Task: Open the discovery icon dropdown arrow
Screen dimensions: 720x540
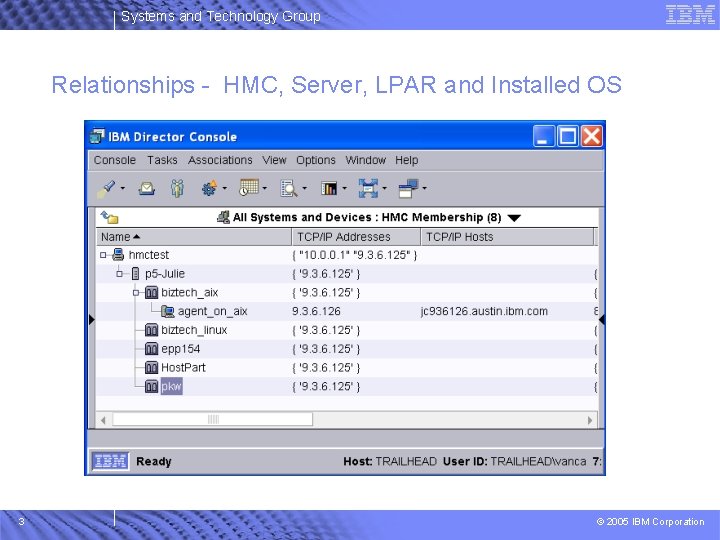Action: pyautogui.click(x=123, y=188)
